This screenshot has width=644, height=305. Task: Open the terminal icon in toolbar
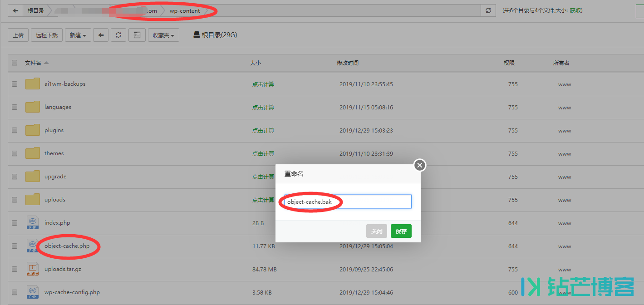click(137, 35)
